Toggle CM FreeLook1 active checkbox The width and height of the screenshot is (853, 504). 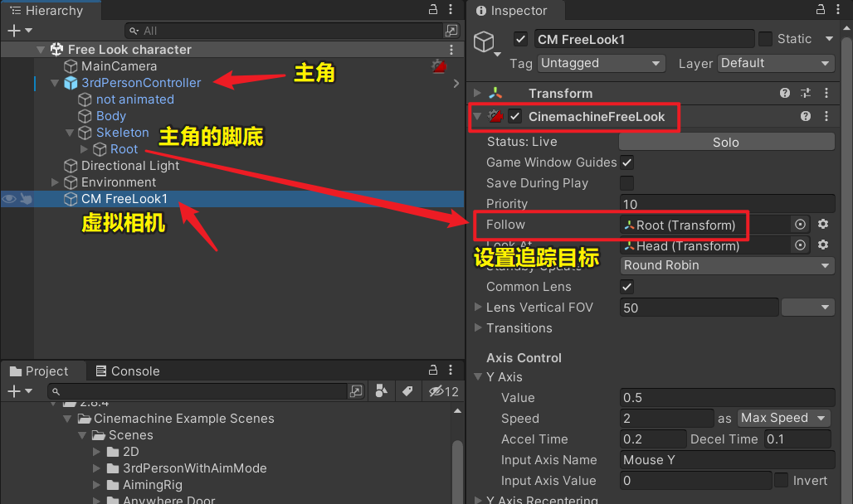click(520, 39)
